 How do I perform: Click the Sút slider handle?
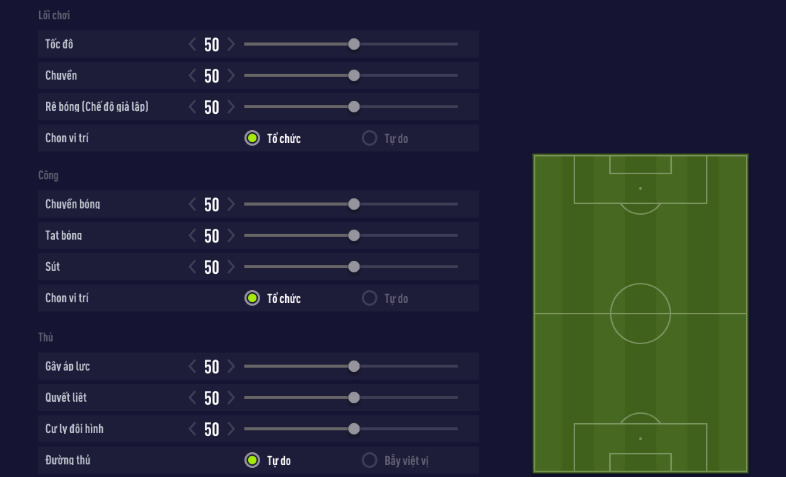(354, 267)
